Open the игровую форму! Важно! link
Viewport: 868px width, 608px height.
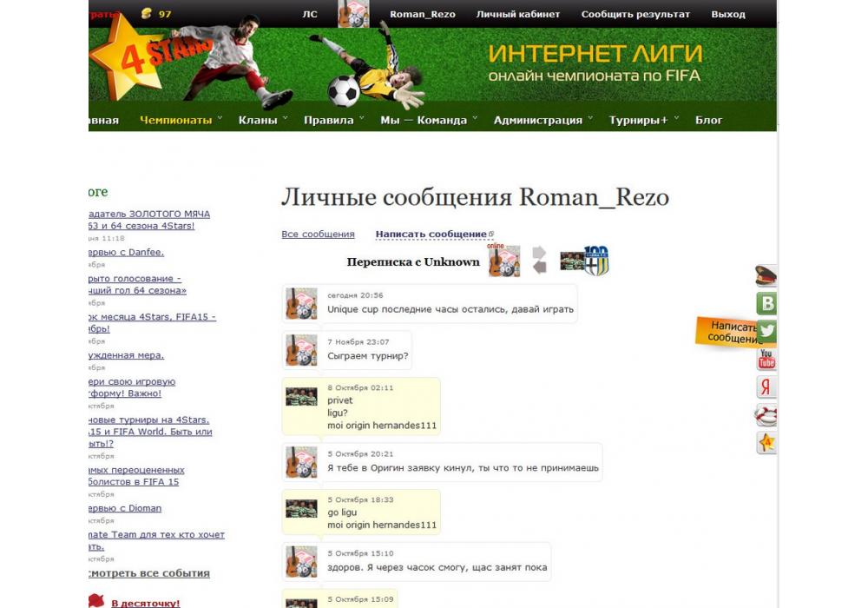132,387
